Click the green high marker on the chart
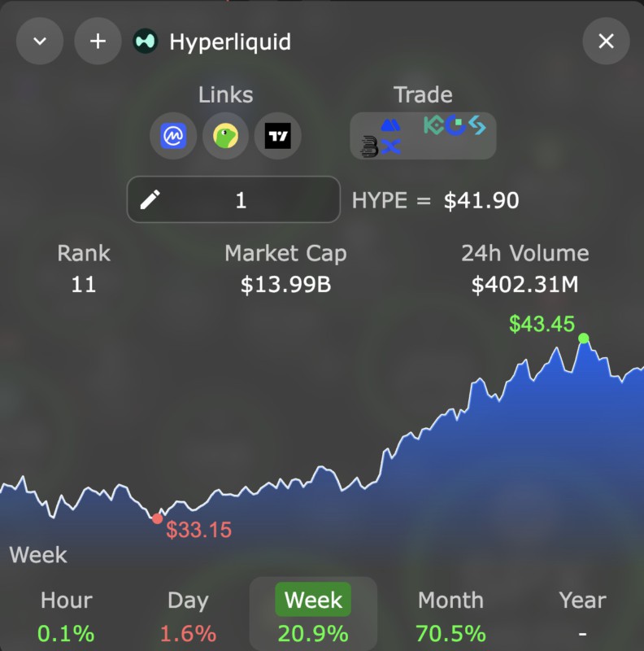 [x=583, y=339]
